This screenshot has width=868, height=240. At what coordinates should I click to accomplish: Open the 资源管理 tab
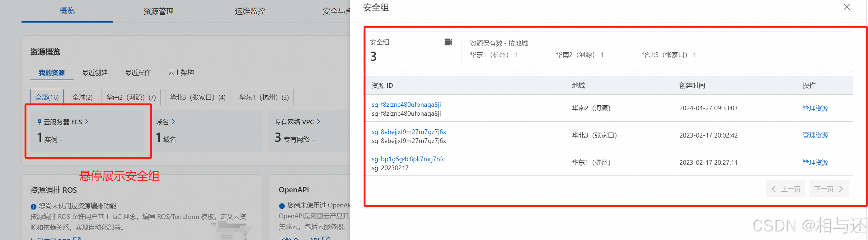(159, 11)
